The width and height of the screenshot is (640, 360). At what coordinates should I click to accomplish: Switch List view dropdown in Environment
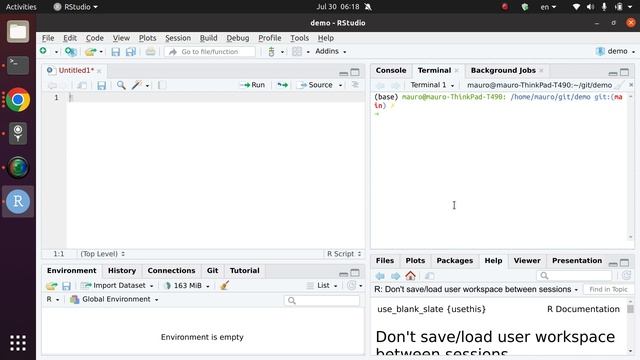coord(322,286)
